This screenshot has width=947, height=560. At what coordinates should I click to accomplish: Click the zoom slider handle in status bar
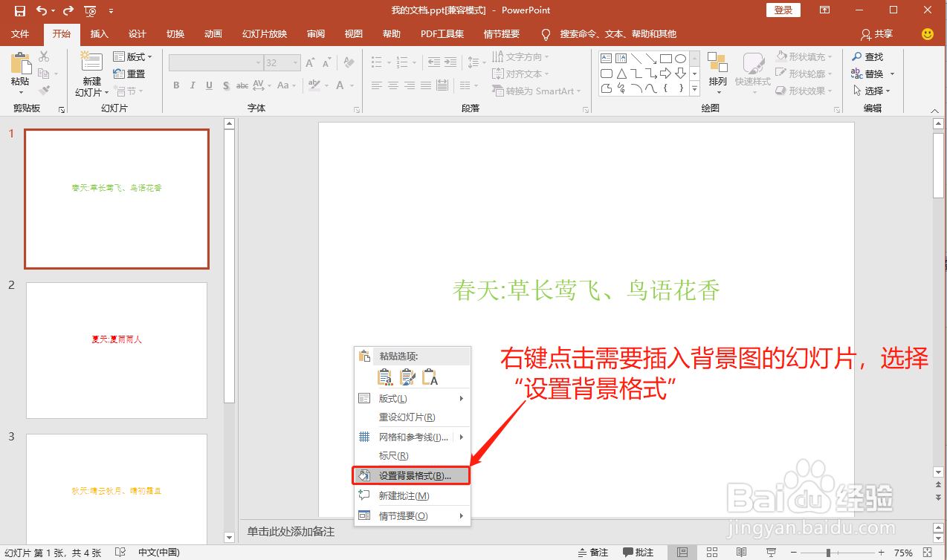(828, 553)
